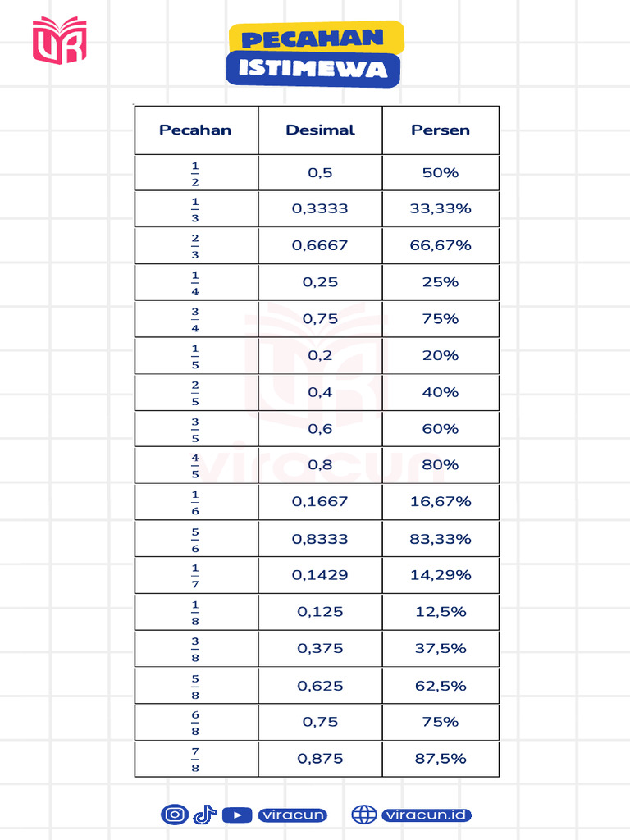Screen dimensions: 630x840
Task: Click the Persen column header
Action: 441,130
